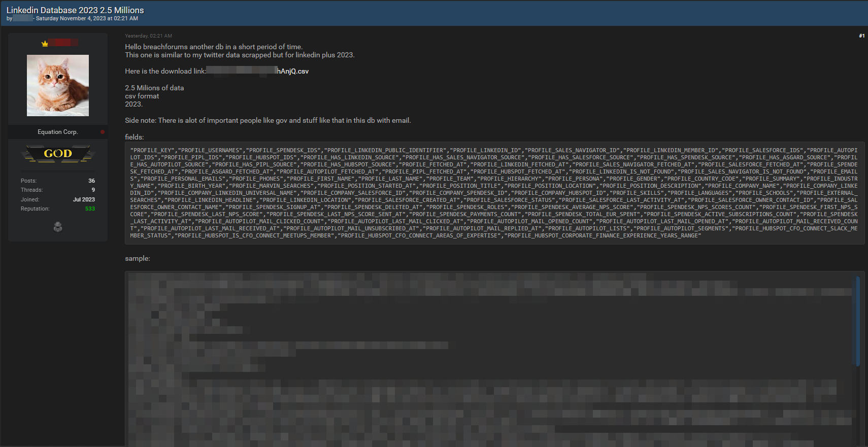Screen dimensions: 868x447
Task: Click the Jul 2023 joined date
Action: click(84, 199)
